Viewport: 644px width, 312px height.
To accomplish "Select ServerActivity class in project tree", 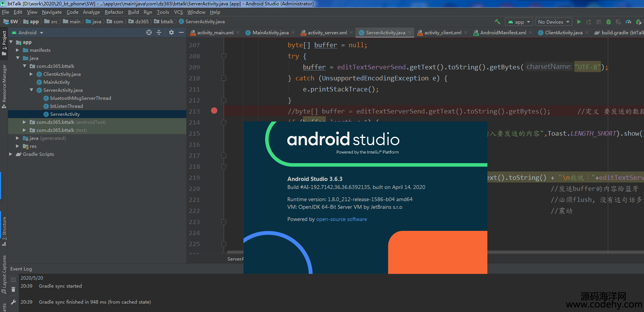I will (x=65, y=114).
